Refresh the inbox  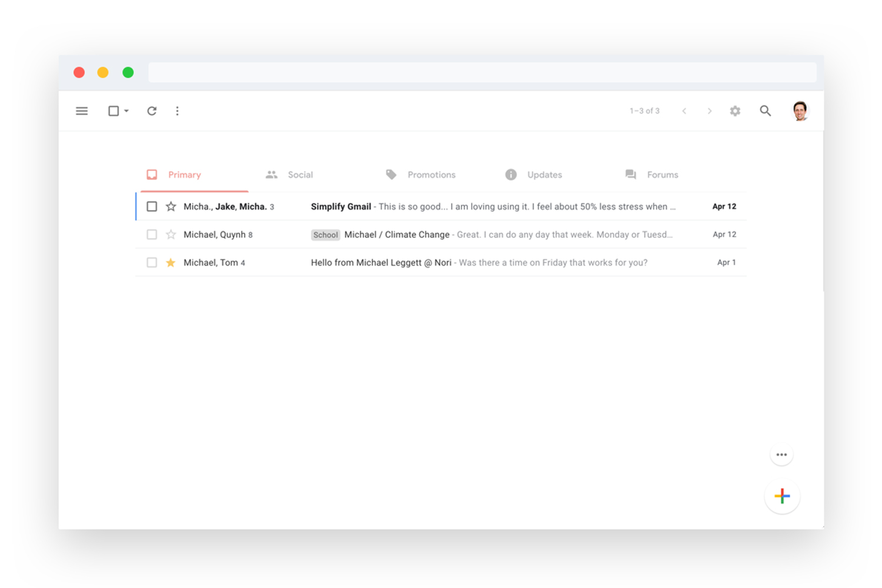tap(152, 111)
